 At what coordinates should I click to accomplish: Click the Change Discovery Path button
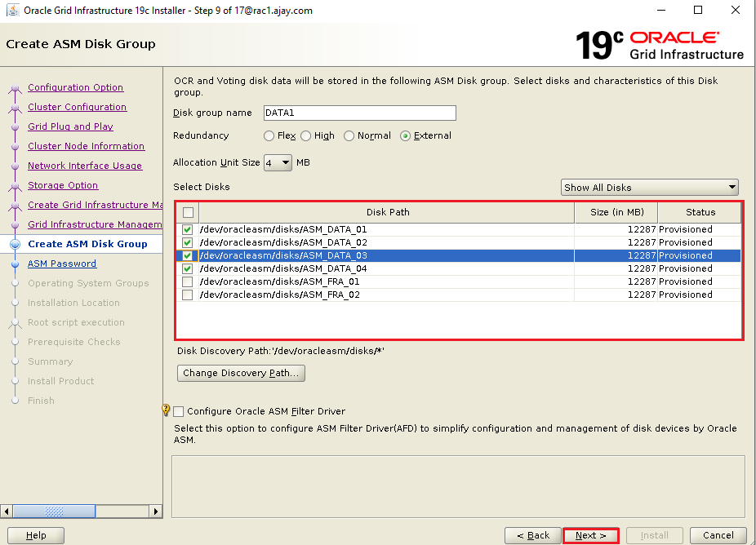click(x=241, y=373)
